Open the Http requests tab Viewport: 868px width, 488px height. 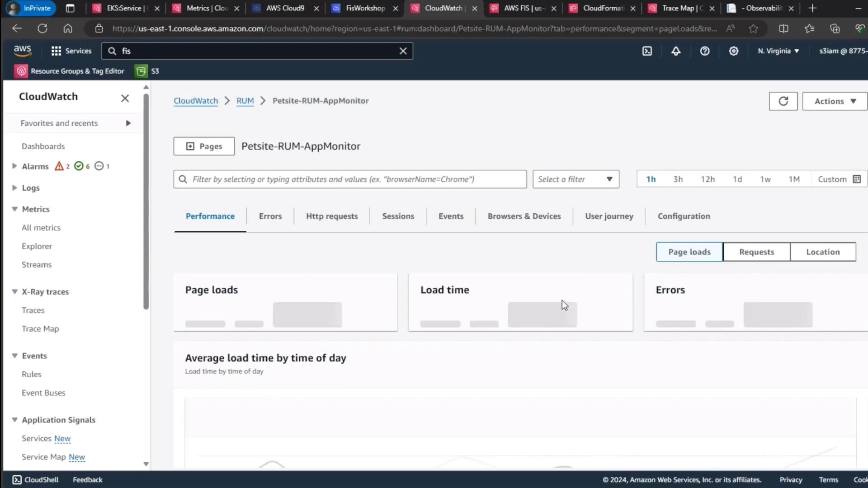tap(332, 216)
